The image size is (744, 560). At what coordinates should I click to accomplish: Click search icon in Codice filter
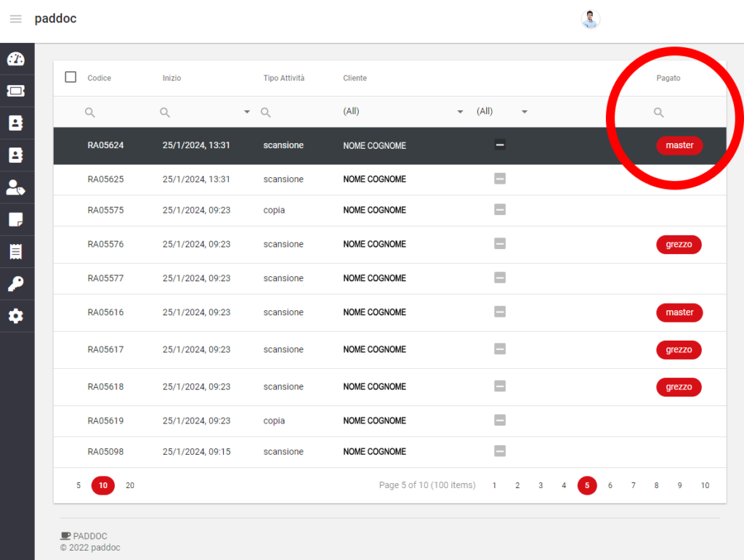tap(89, 113)
